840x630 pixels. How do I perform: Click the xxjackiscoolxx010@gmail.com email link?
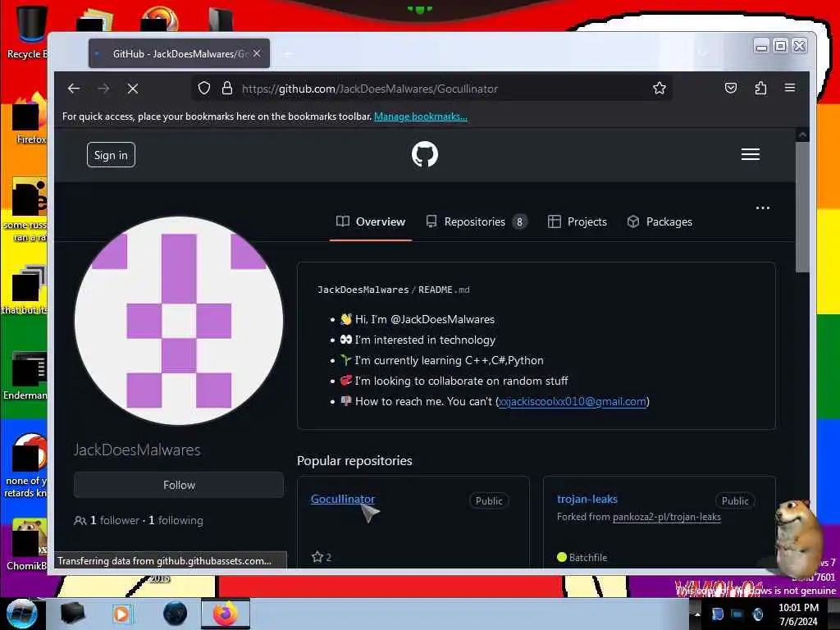pyautogui.click(x=572, y=401)
